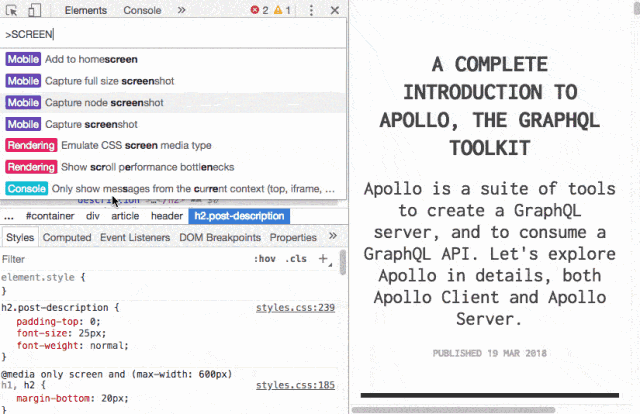Add new style rule plus icon
The height and width of the screenshot is (414, 640).
[323, 259]
